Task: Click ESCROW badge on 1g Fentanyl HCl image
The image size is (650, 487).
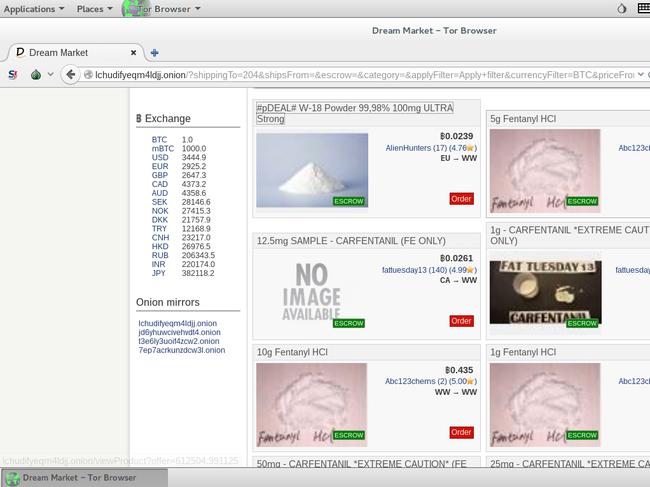Action: pyautogui.click(x=582, y=435)
